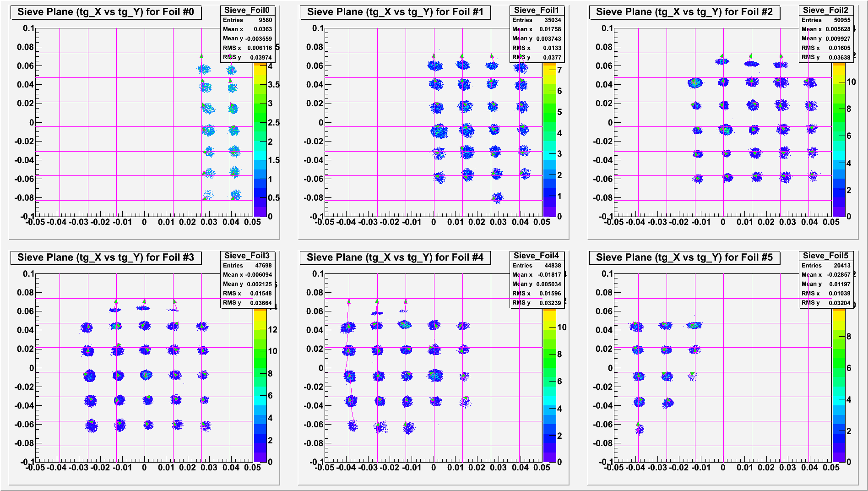The height and width of the screenshot is (491, 868).
Task: Click the RMS y 0.03204 stats row
Action: coord(826,303)
